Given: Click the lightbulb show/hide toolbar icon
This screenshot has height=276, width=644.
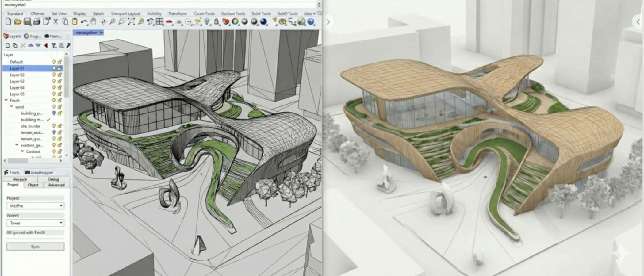Looking at the screenshot, I should pyautogui.click(x=207, y=22).
